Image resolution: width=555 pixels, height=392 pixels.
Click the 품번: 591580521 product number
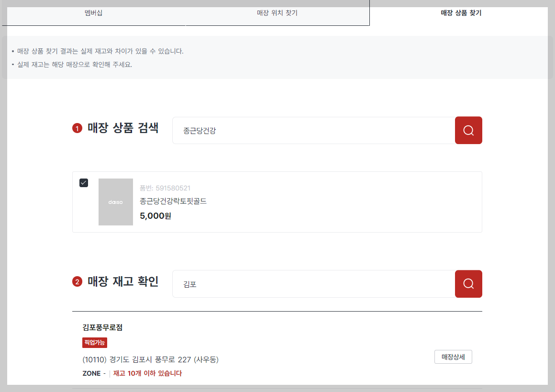(165, 188)
